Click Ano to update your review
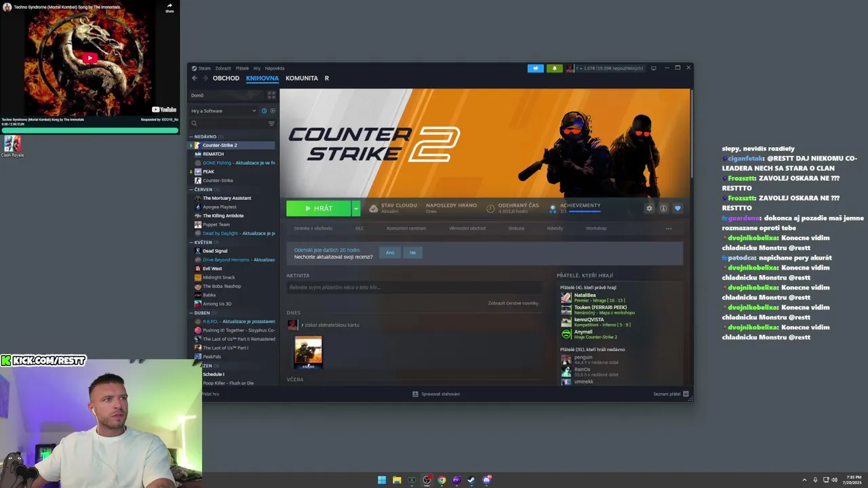The image size is (868, 488). [x=390, y=252]
